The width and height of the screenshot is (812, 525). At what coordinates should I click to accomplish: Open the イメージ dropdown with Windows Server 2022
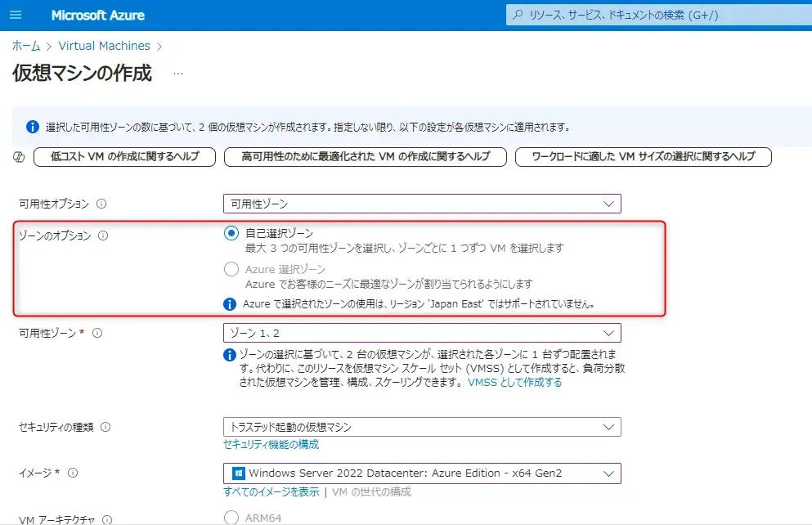click(421, 473)
